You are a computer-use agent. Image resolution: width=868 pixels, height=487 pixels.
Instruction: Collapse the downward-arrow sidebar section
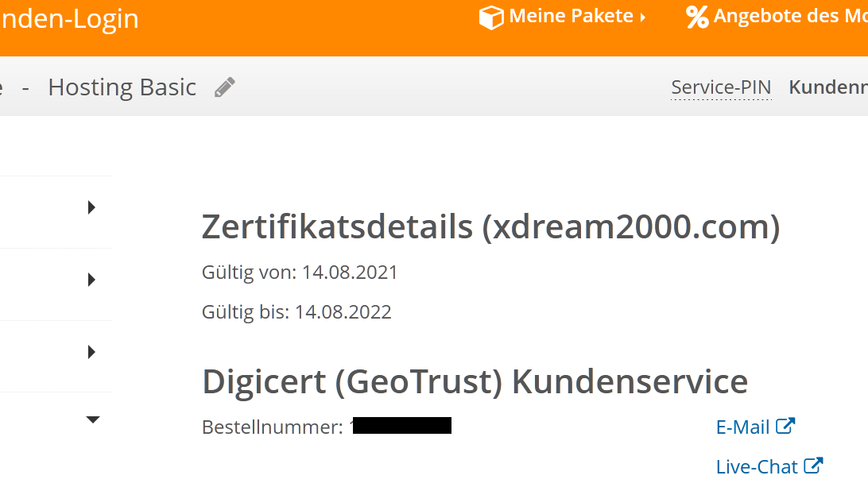93,419
